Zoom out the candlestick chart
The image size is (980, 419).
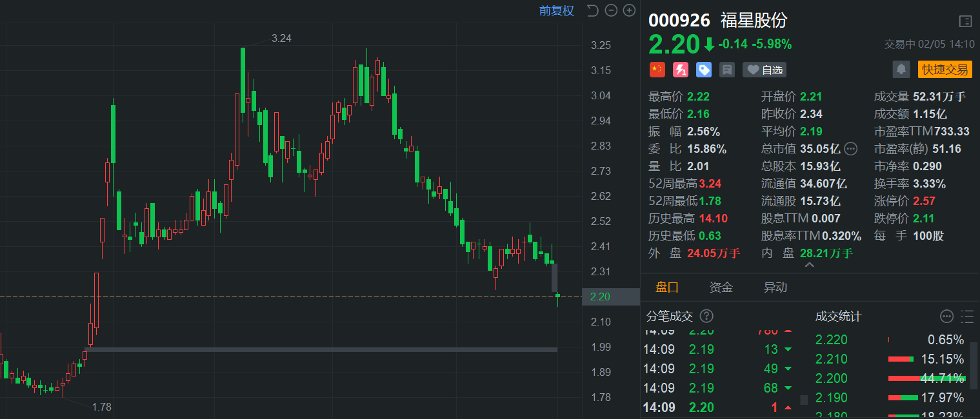click(x=611, y=10)
